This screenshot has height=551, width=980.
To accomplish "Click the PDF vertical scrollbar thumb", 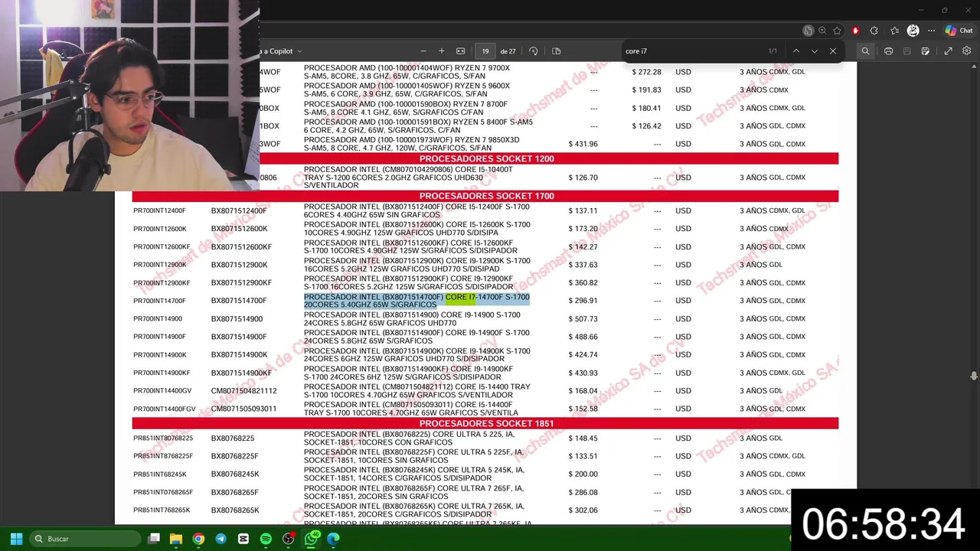I will (x=974, y=376).
